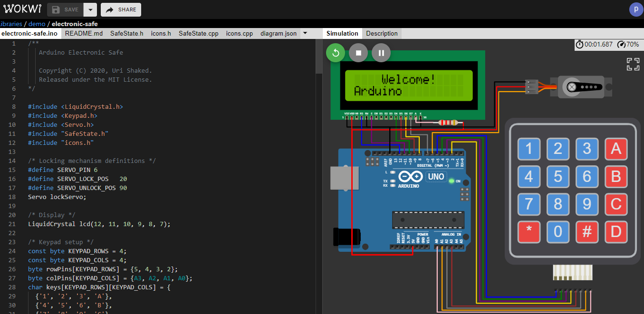Click the SHARE button
The height and width of the screenshot is (314, 644).
pos(121,10)
